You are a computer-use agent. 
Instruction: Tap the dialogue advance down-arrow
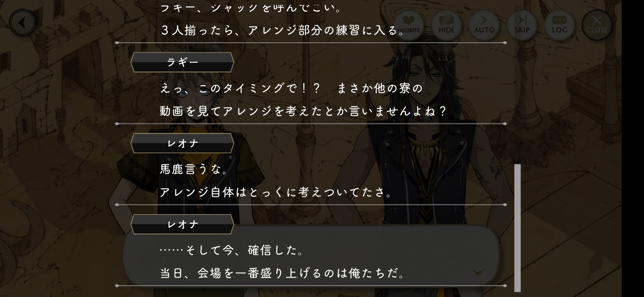tap(478, 273)
